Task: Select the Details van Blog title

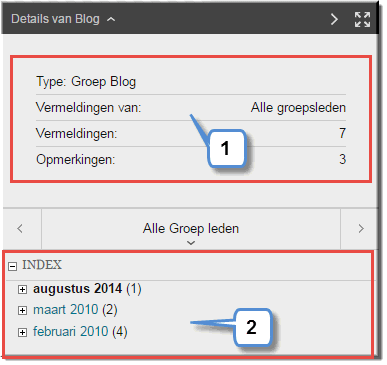Action: point(55,19)
